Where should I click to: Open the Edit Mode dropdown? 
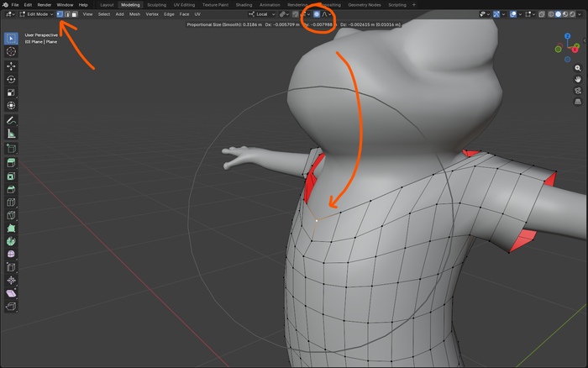pos(37,14)
